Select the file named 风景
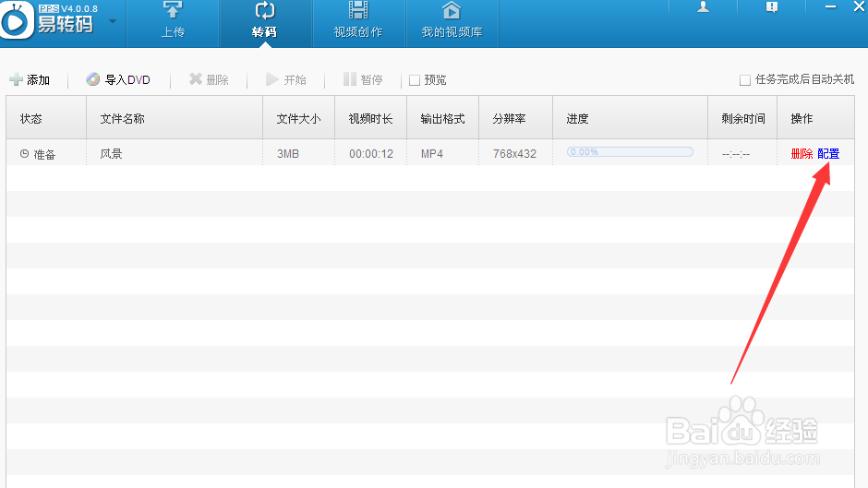 coord(111,154)
